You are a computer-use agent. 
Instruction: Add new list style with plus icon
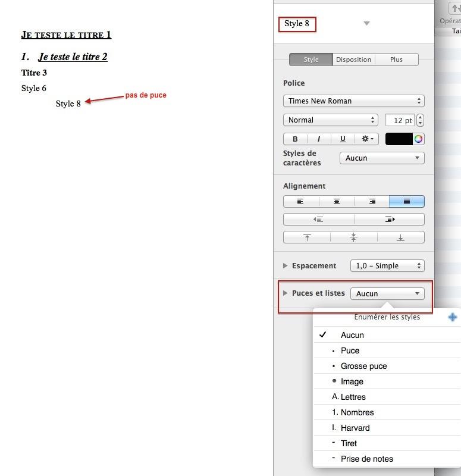tap(452, 317)
